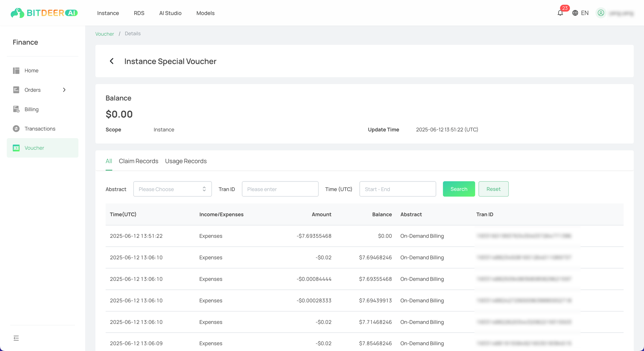Open the notifications bell

point(560,13)
